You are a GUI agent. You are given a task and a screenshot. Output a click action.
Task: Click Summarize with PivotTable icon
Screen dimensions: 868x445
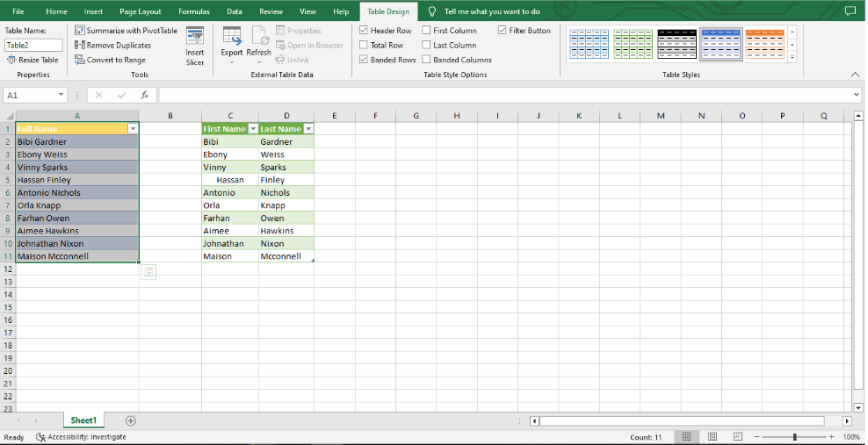[80, 31]
